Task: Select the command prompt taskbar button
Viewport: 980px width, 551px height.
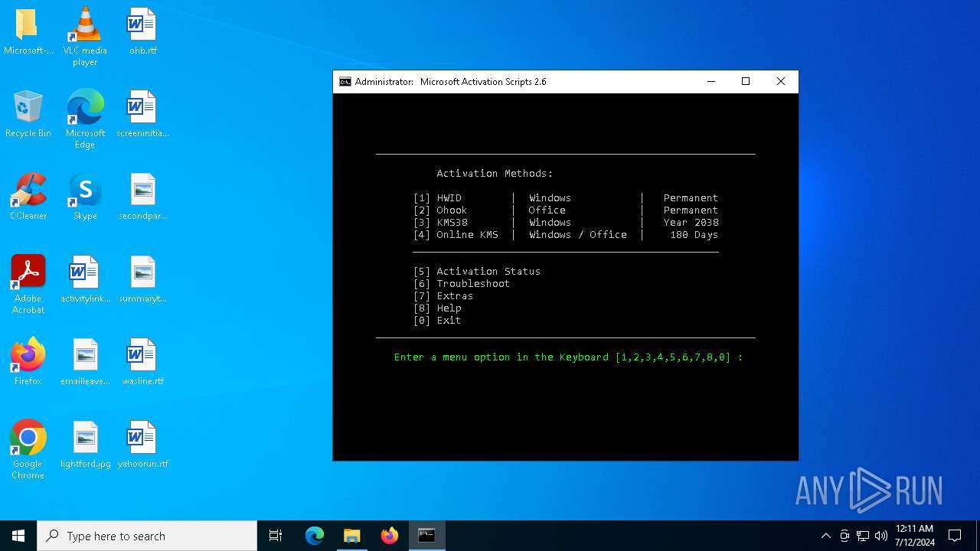Action: (426, 536)
